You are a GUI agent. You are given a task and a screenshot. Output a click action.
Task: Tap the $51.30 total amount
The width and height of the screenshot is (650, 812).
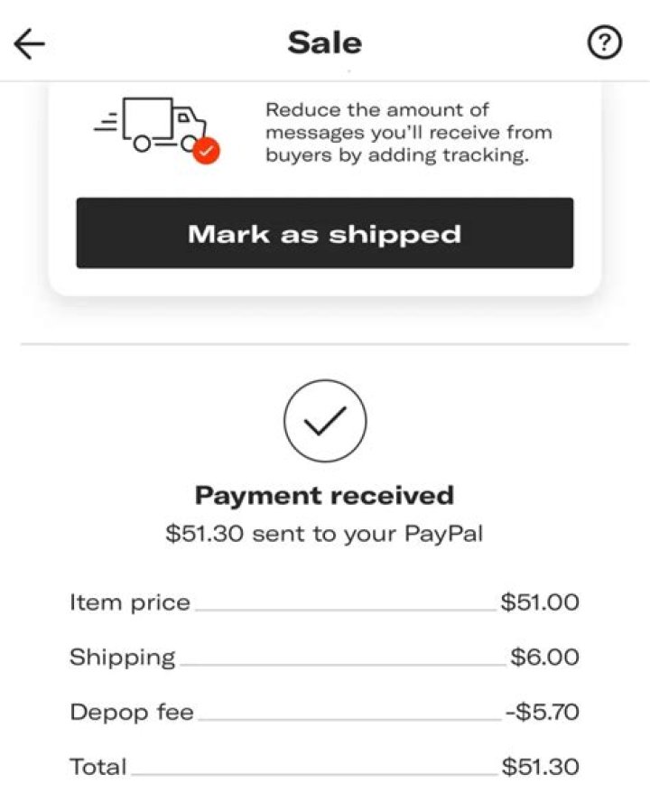(x=540, y=767)
